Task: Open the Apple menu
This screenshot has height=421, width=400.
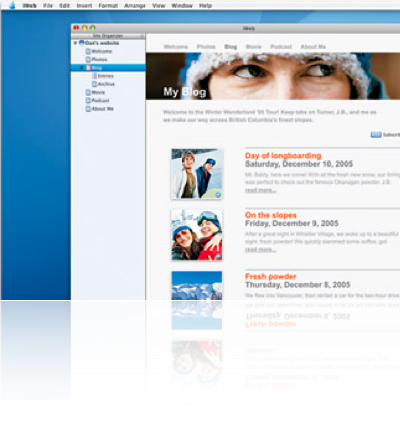Action: click(x=12, y=5)
